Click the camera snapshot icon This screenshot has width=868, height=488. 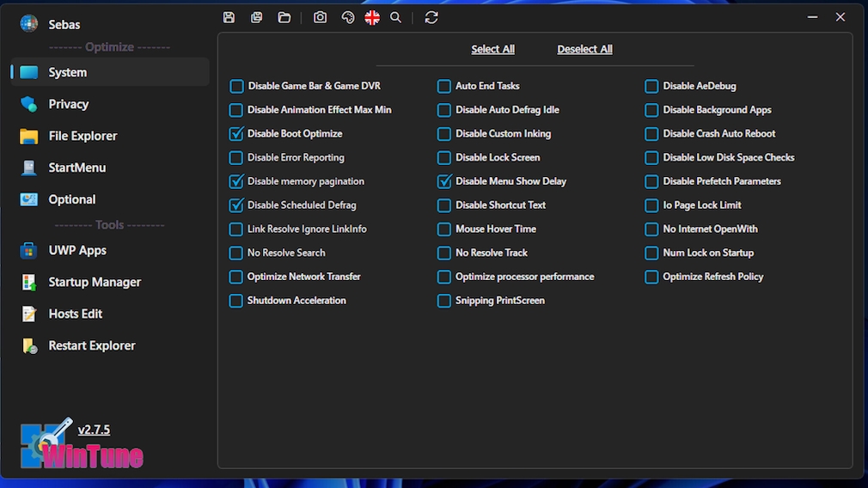(x=320, y=17)
